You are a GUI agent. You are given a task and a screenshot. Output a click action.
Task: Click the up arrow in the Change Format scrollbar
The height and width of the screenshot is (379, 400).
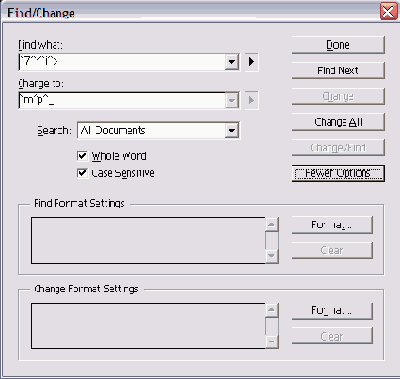pos(271,310)
